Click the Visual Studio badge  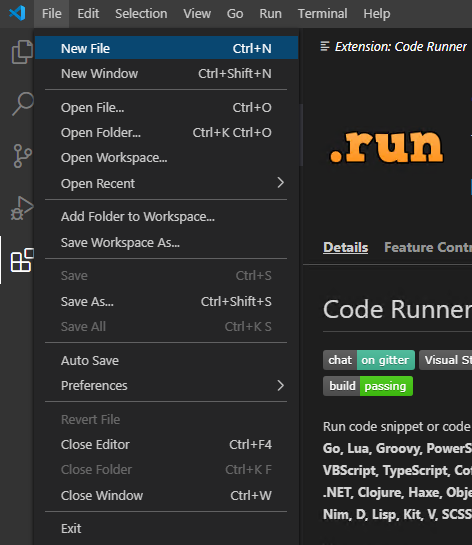(446, 360)
